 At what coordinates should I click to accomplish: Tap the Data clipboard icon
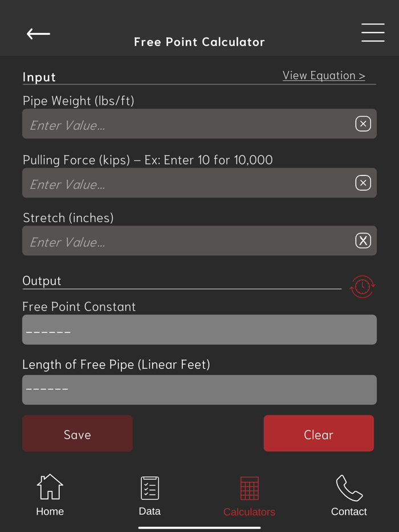click(149, 488)
